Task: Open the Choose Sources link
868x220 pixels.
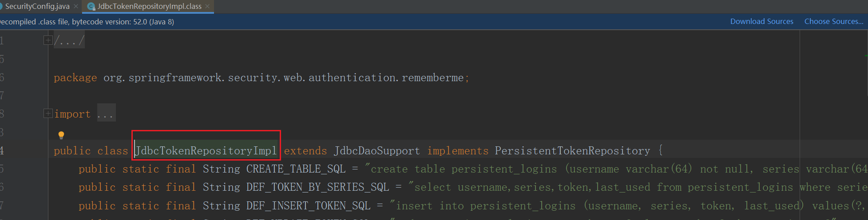Action: pos(833,21)
